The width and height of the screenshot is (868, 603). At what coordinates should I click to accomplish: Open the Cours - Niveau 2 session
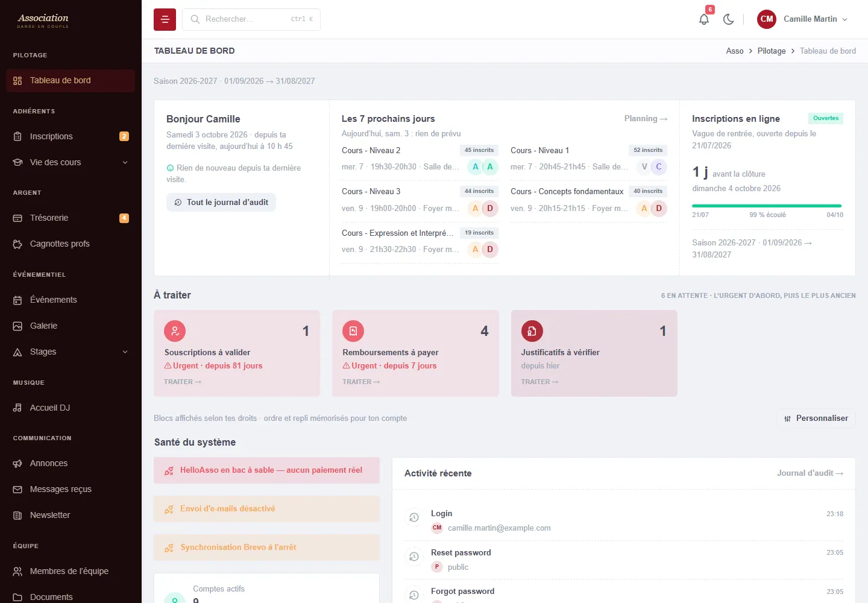(x=420, y=159)
